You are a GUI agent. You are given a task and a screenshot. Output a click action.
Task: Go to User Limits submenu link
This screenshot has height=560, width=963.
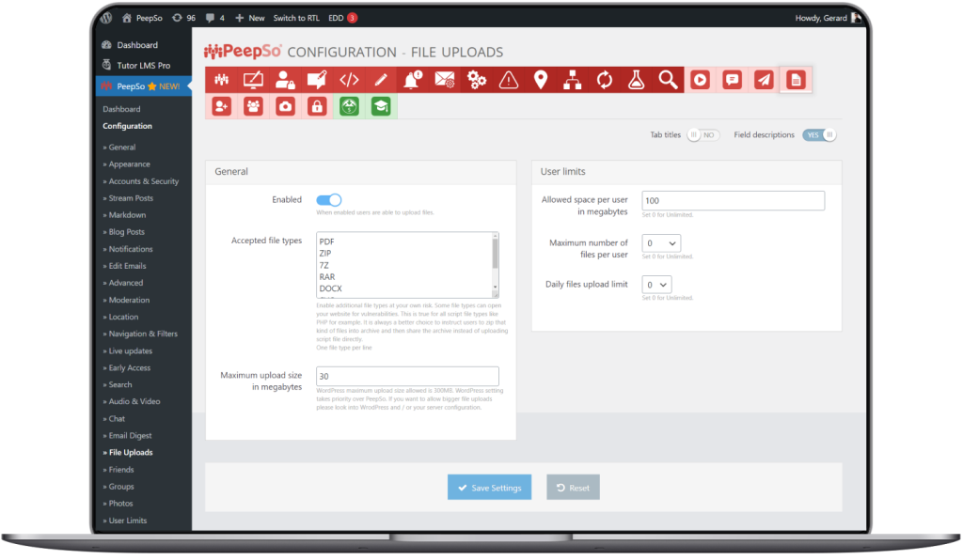pos(127,521)
